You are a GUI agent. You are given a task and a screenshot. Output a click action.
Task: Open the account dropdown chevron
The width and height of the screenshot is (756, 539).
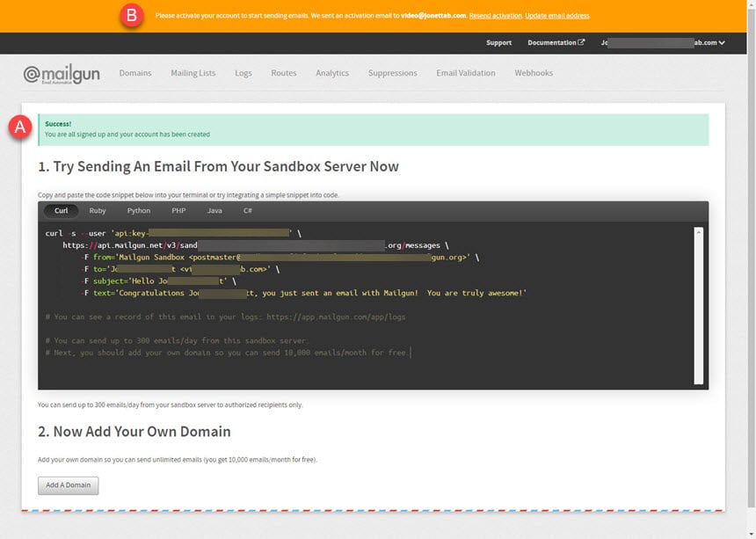coord(722,42)
